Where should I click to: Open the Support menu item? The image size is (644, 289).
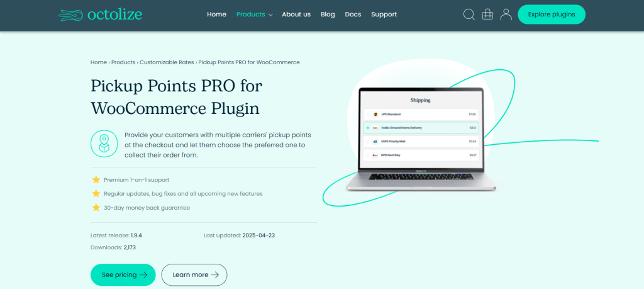tap(384, 14)
